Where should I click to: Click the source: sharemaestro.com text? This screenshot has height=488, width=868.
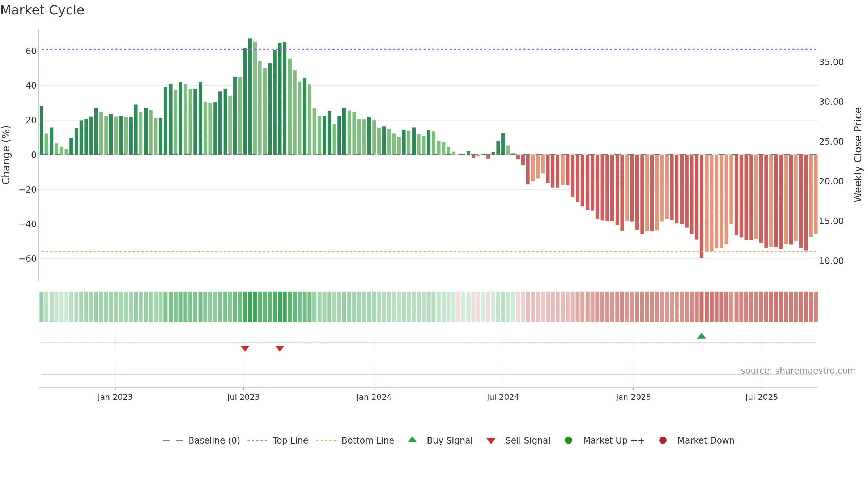(x=798, y=371)
